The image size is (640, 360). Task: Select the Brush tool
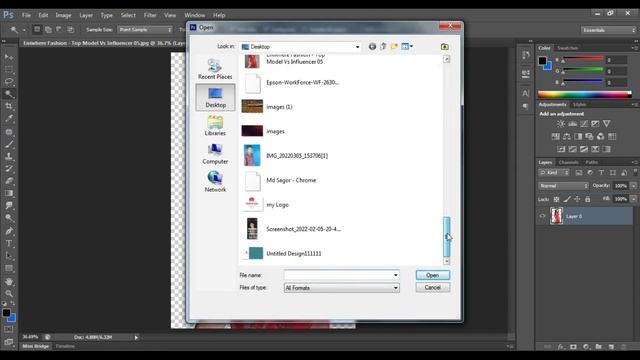(9, 144)
